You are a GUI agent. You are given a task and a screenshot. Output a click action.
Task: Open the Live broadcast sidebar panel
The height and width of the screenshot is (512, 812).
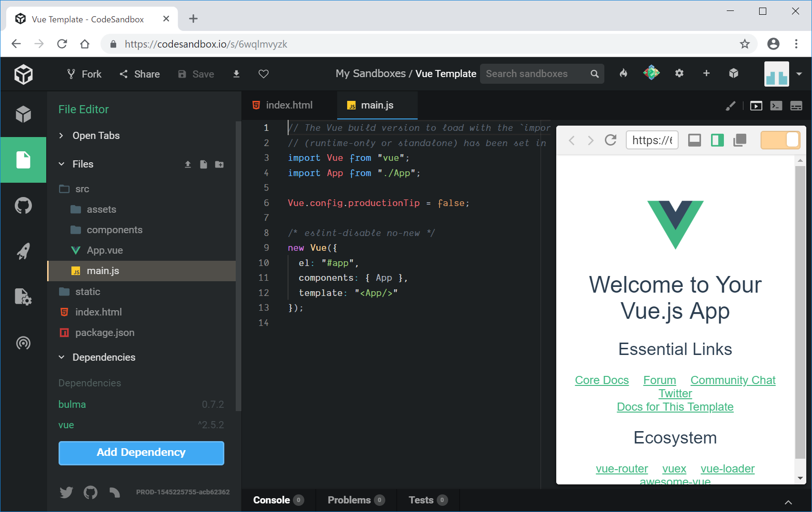[23, 343]
